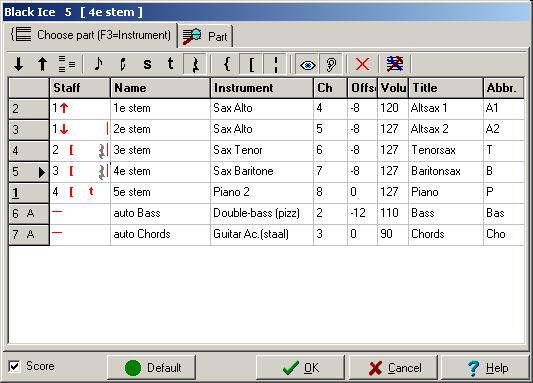
Task: Click the 't' toolbar icon
Action: click(171, 64)
